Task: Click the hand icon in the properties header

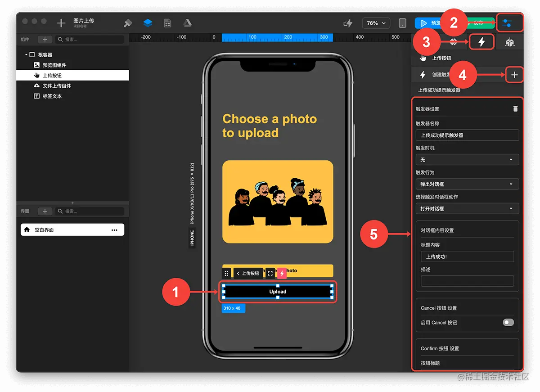Action: (x=423, y=58)
